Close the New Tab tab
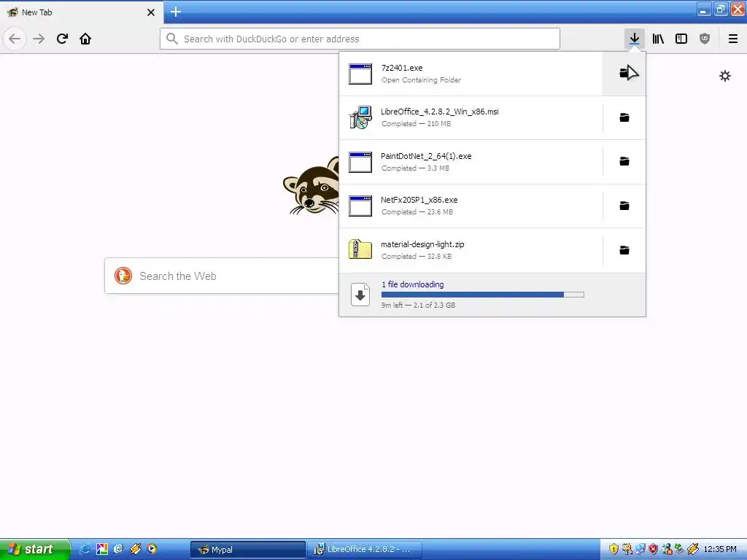This screenshot has height=560, width=747. click(151, 12)
